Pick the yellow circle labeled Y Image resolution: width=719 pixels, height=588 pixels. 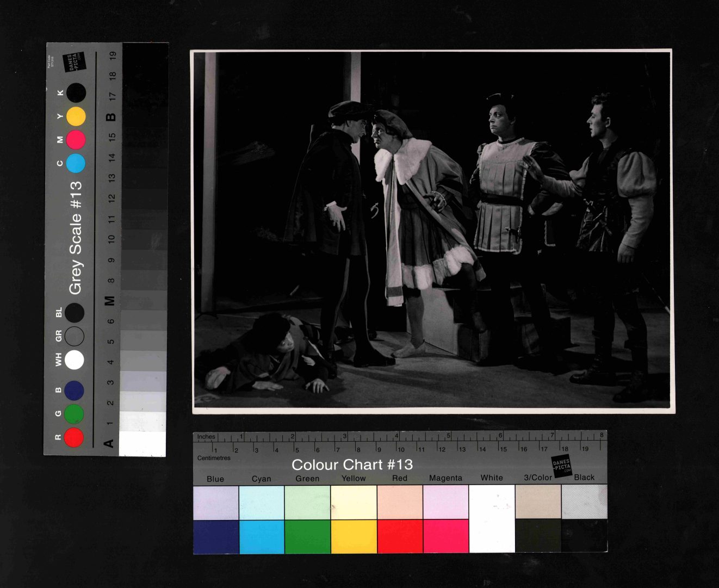point(76,116)
